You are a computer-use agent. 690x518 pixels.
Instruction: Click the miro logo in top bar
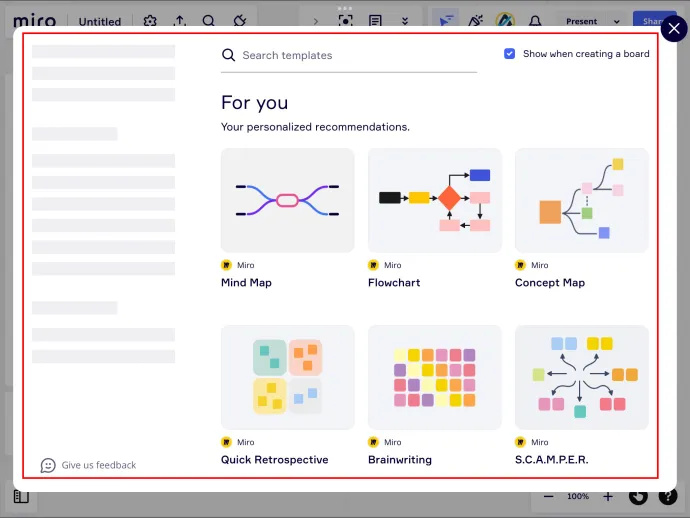(x=34, y=21)
